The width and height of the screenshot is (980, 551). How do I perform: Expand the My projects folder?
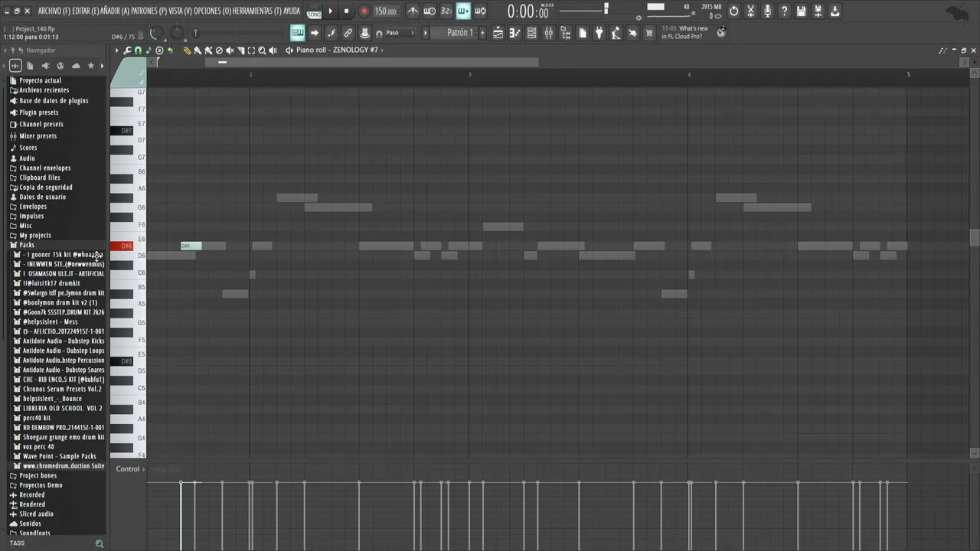tap(35, 236)
